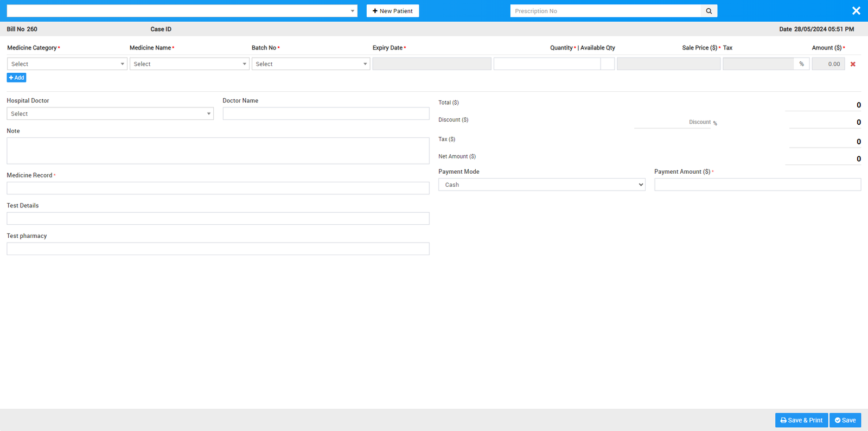868x431 pixels.
Task: Click the Save button
Action: click(x=845, y=420)
